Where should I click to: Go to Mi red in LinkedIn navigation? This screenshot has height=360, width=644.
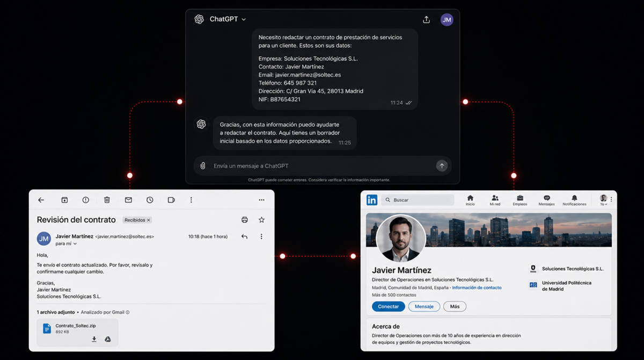[x=495, y=200]
